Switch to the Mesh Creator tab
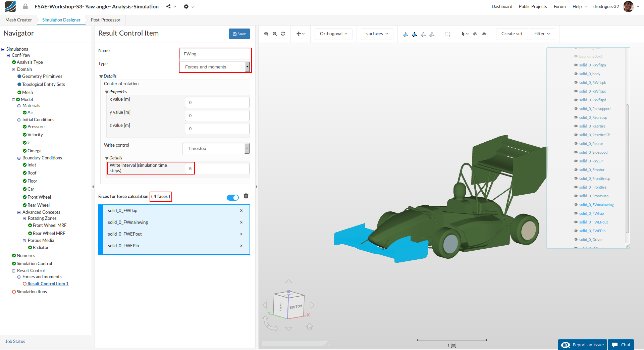644x350 pixels. [x=18, y=20]
